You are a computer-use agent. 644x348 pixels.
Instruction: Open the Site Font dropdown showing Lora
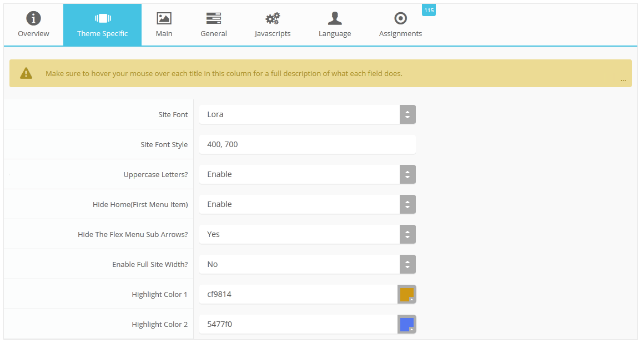click(x=307, y=114)
